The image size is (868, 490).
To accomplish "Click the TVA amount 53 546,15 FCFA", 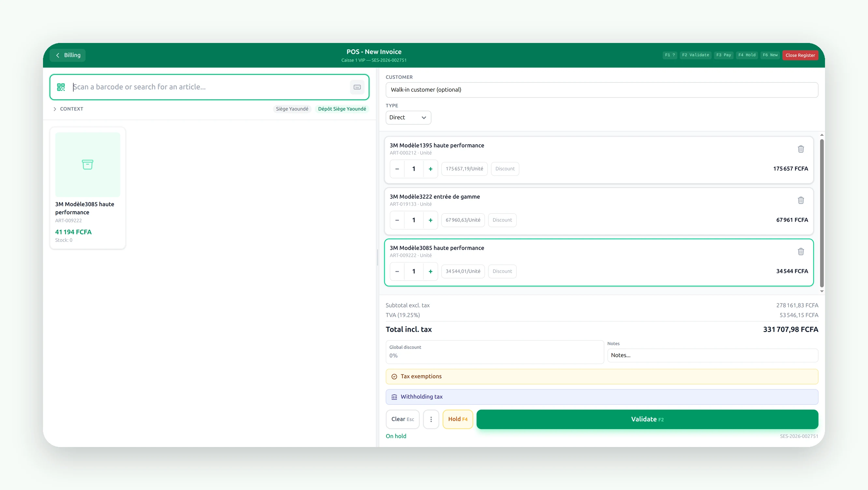I will (799, 315).
